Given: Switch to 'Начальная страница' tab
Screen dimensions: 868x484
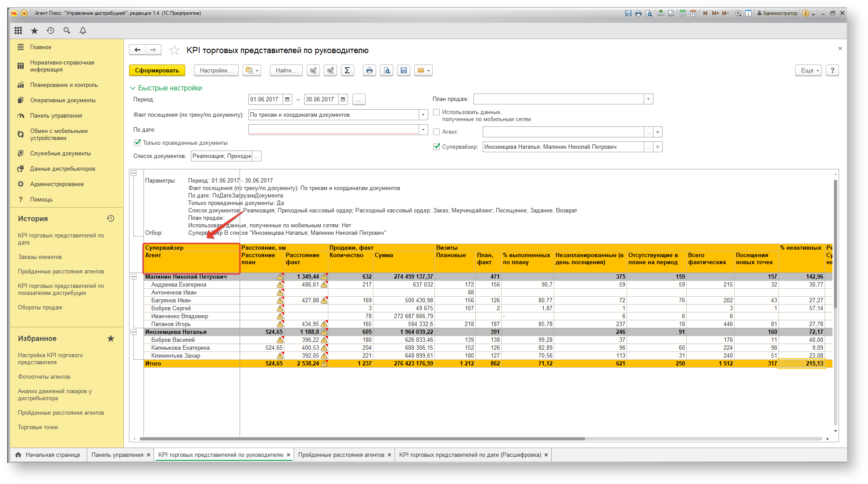Looking at the screenshot, I should (48, 455).
